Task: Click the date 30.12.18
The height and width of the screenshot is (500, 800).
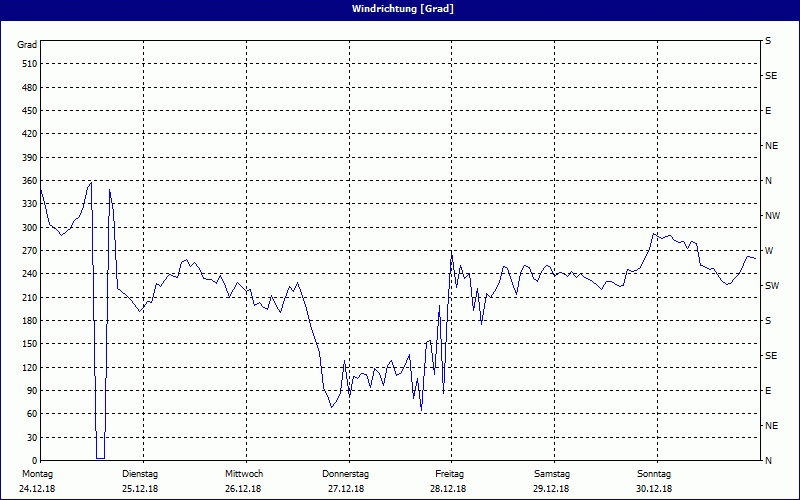Action: coord(654,489)
